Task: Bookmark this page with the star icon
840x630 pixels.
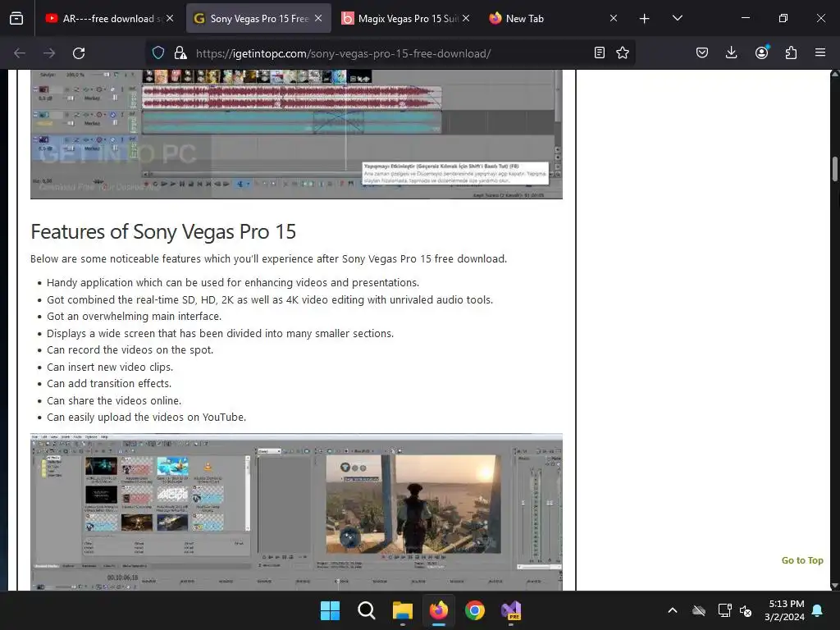Action: pos(623,52)
